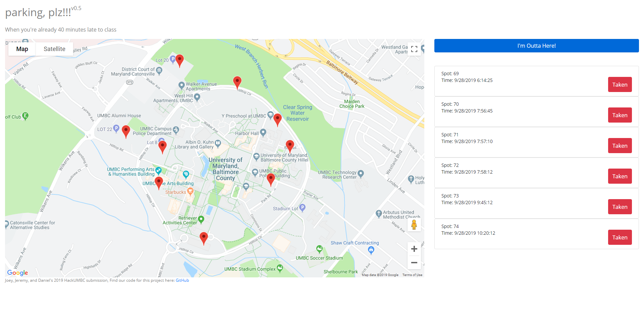The height and width of the screenshot is (317, 644).
Task: Mark Spot 70 as Taken
Action: (x=620, y=115)
